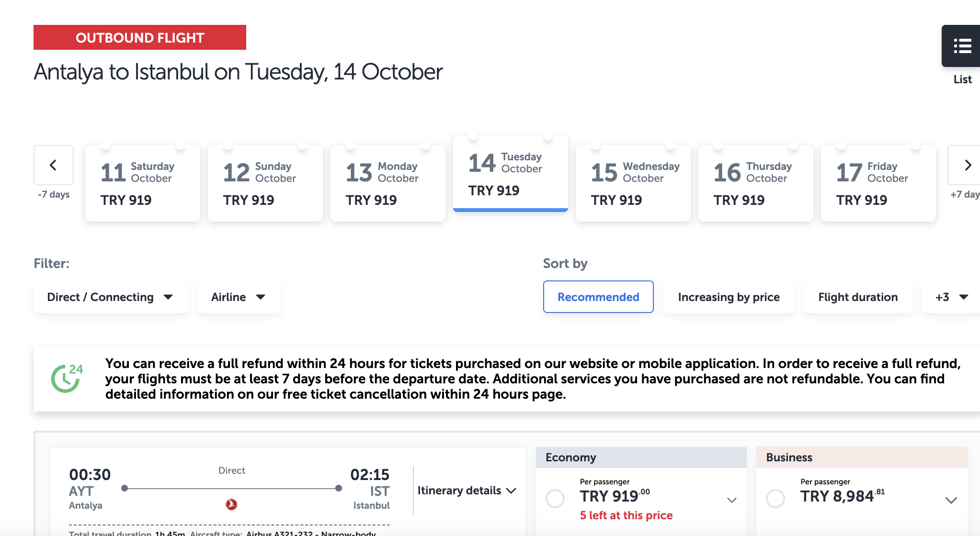Sort by Flight duration
Screen dimensions: 980x536
858,297
